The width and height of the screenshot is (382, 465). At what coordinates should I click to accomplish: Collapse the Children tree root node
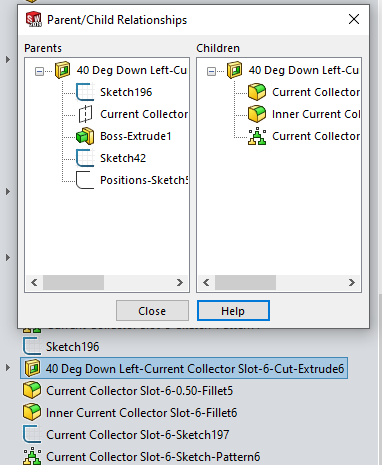[211, 71]
